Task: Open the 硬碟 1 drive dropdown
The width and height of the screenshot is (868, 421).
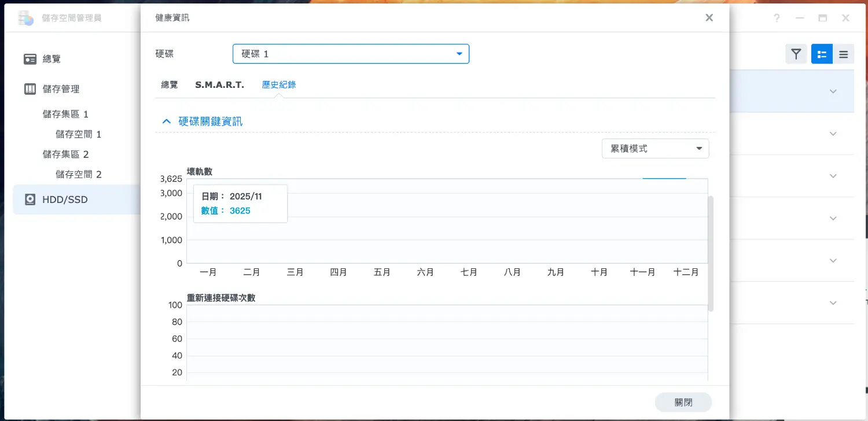Action: [351, 54]
